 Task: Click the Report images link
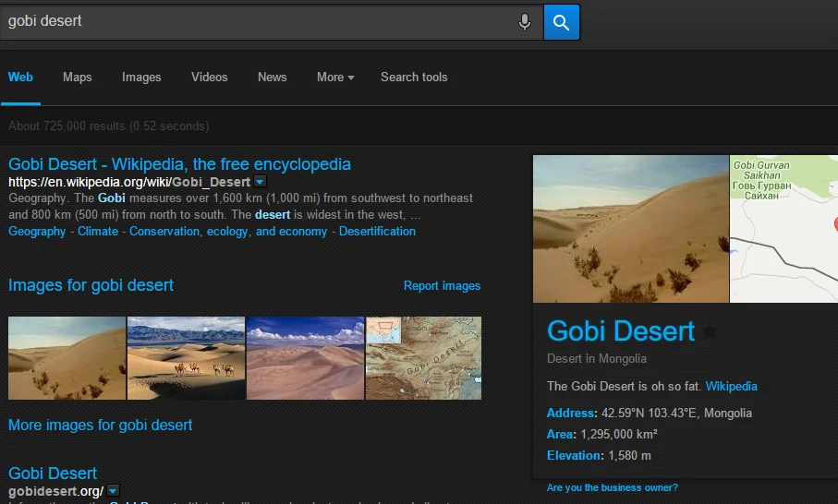(x=442, y=286)
